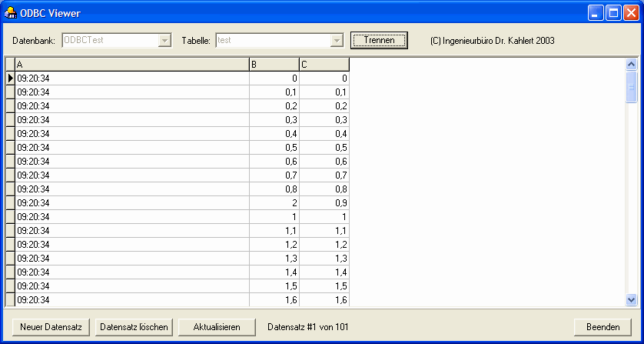Click time cell in row with 1,1
This screenshot has height=344, width=644.
(132, 230)
